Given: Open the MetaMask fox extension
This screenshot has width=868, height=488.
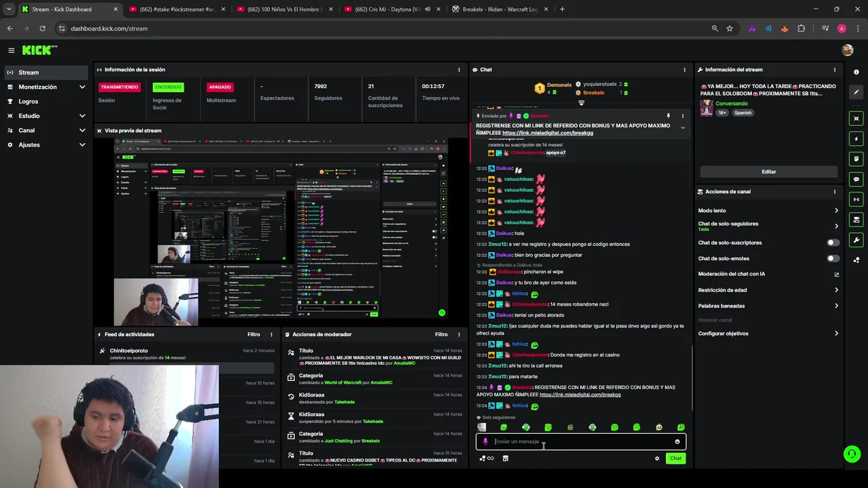Looking at the screenshot, I should point(785,28).
